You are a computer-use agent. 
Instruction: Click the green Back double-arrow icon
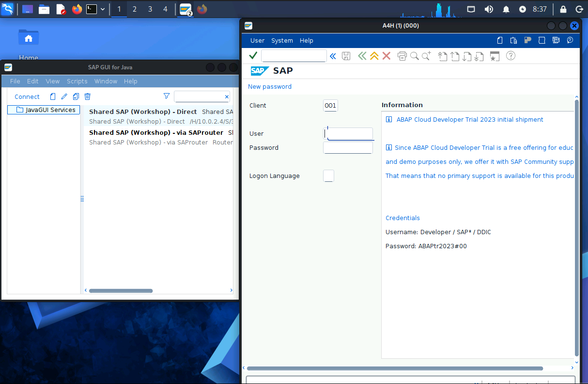coord(362,56)
